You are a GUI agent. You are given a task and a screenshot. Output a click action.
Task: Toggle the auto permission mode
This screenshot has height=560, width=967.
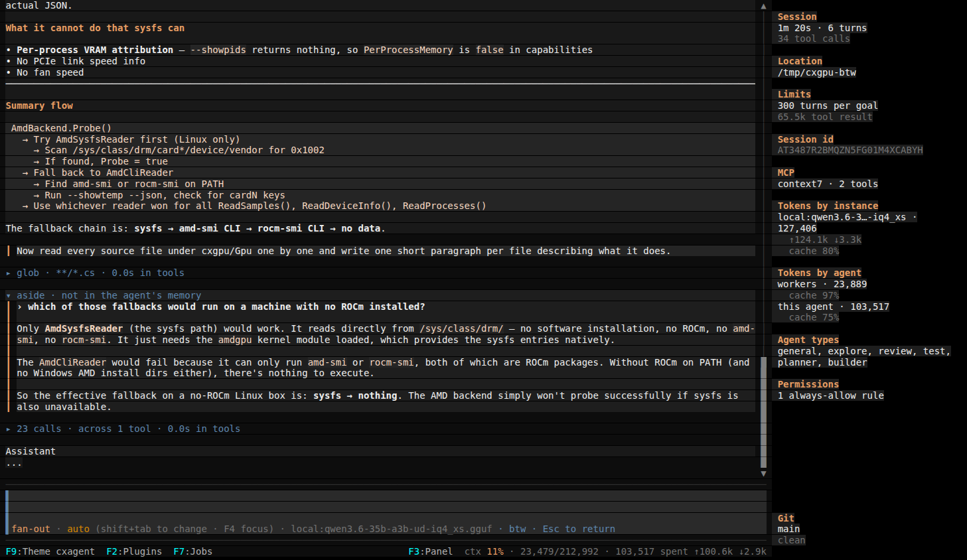point(78,529)
